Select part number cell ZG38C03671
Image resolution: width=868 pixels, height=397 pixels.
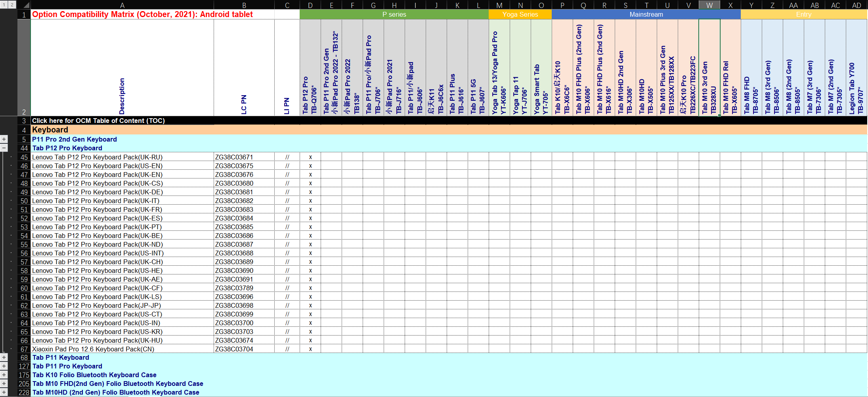[x=244, y=157]
